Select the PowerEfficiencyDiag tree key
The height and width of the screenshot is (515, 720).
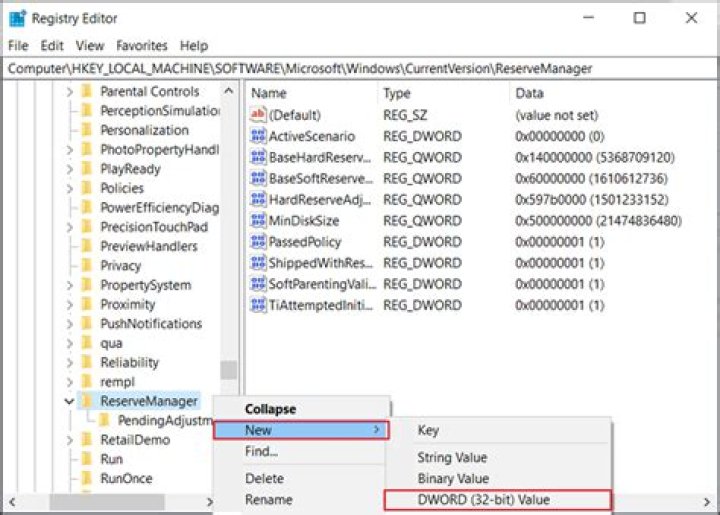pyautogui.click(x=159, y=207)
